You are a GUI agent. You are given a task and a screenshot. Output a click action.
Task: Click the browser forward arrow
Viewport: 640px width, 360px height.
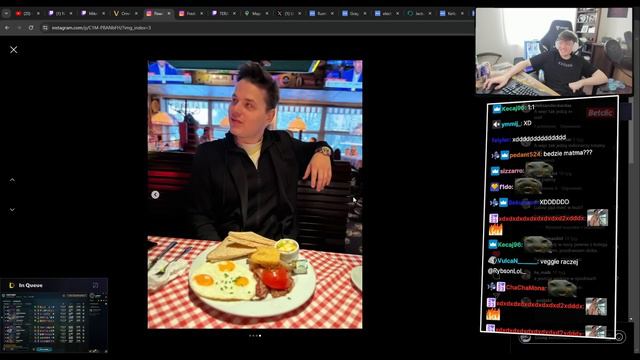point(19,28)
